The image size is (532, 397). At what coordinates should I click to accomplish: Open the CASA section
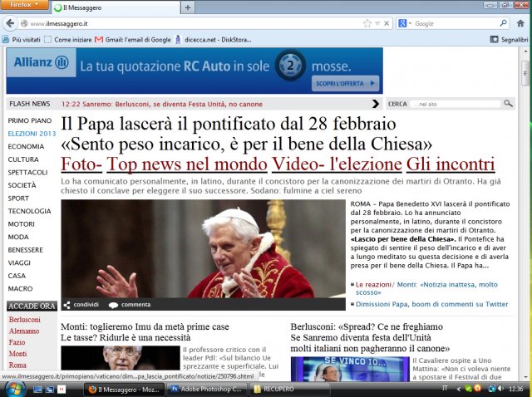pyautogui.click(x=17, y=276)
